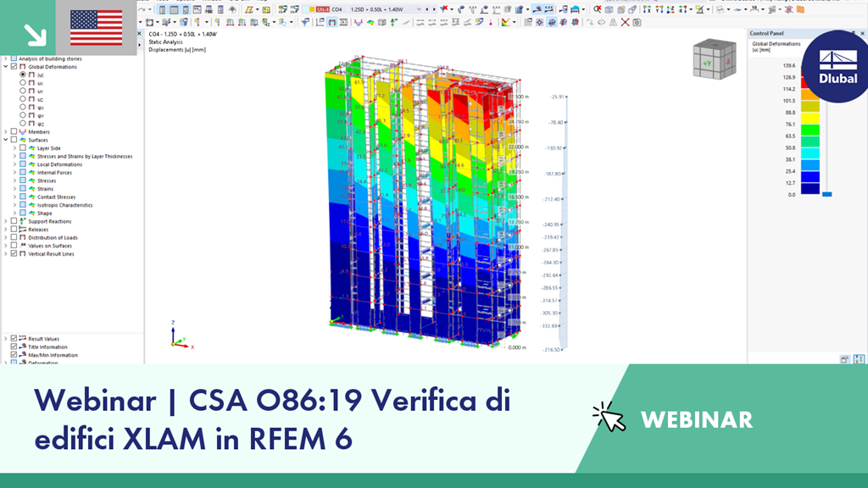Select the |u| deformation radio button
Viewport: 868px width, 488px height.
point(23,75)
